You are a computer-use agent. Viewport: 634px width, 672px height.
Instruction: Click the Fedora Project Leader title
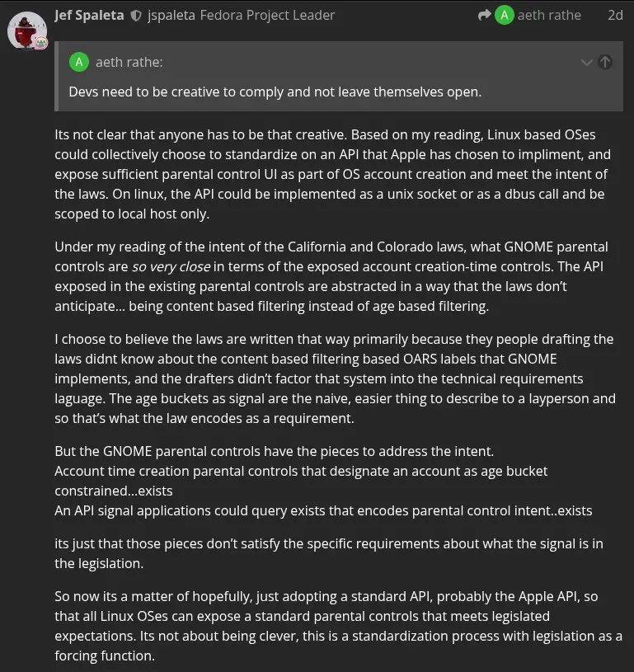tap(267, 16)
